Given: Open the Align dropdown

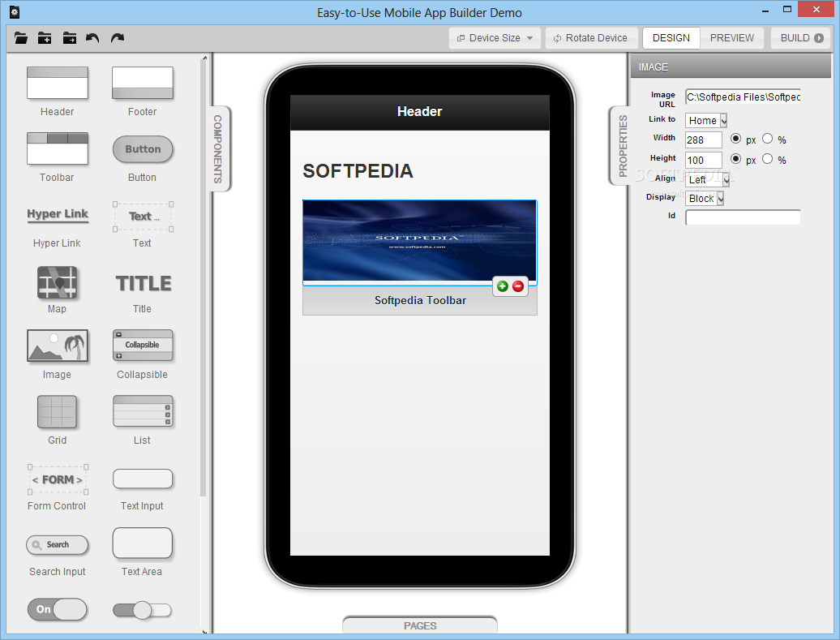Looking at the screenshot, I should point(708,179).
